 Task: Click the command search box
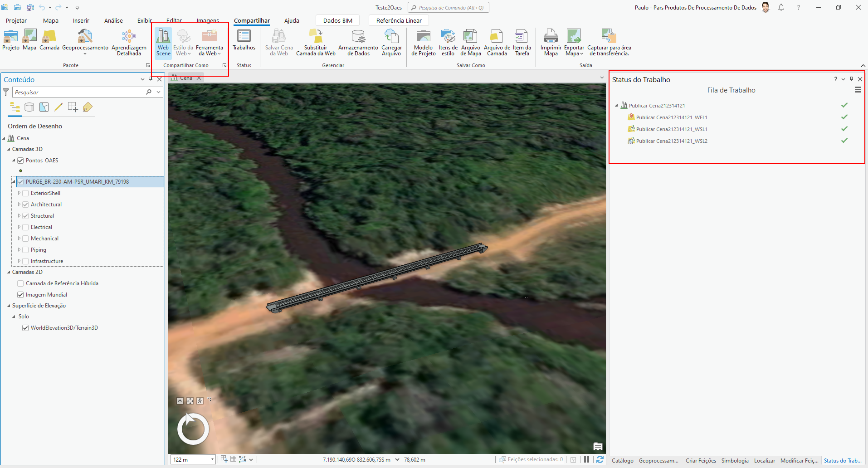(x=448, y=7)
